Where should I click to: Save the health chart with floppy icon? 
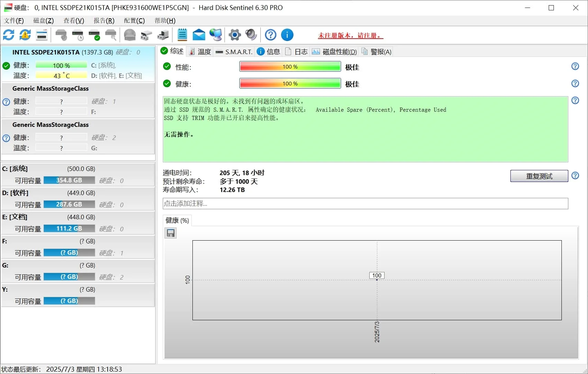click(x=170, y=233)
